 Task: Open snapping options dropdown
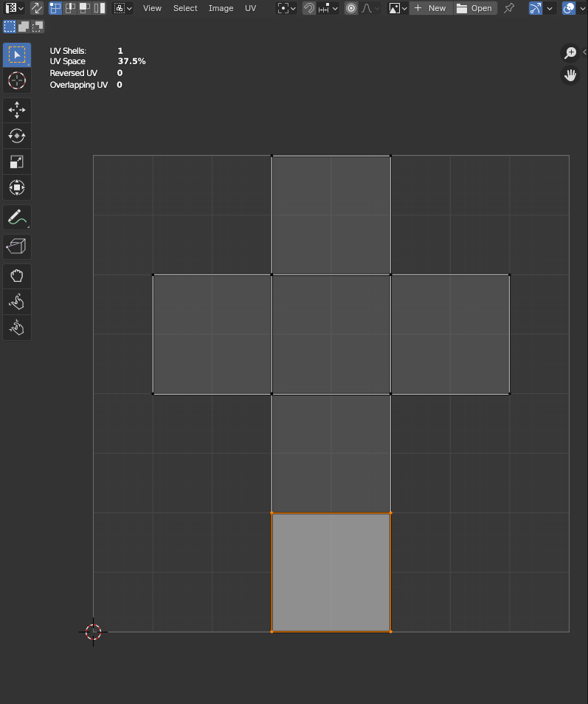(328, 8)
